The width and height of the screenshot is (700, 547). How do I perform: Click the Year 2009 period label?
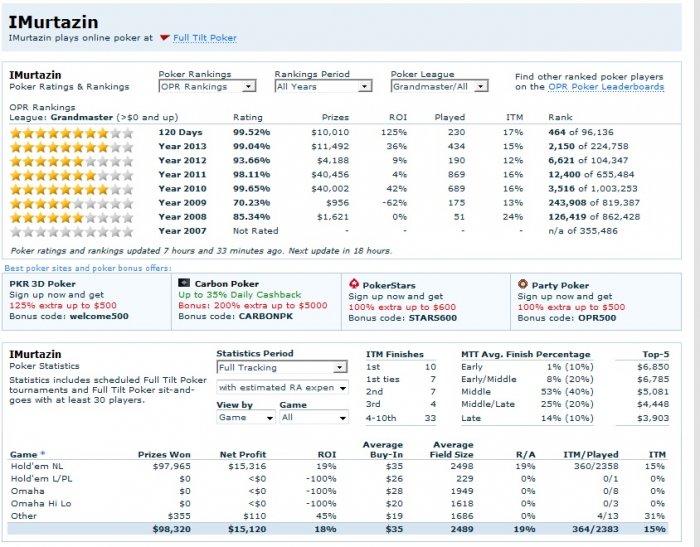coord(182,203)
